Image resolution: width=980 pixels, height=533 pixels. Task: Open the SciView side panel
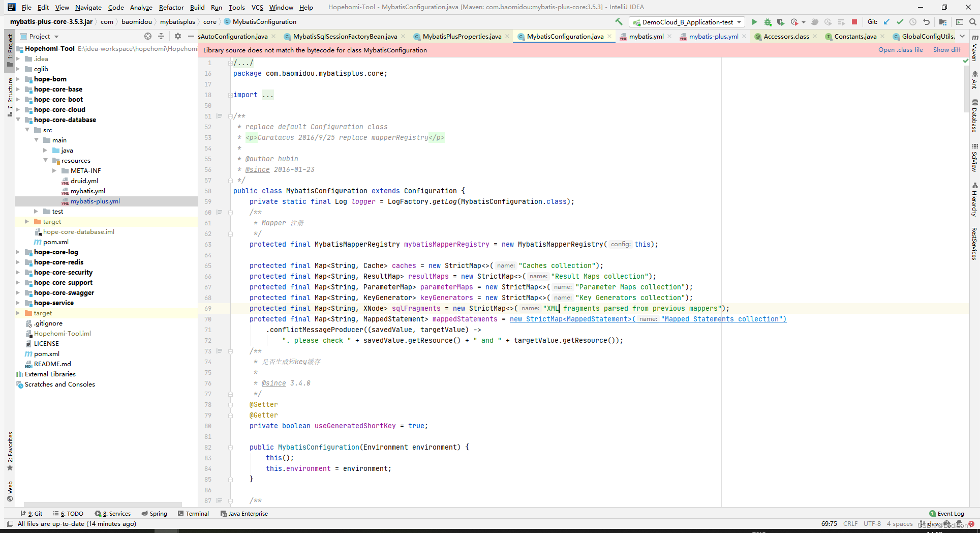(974, 158)
